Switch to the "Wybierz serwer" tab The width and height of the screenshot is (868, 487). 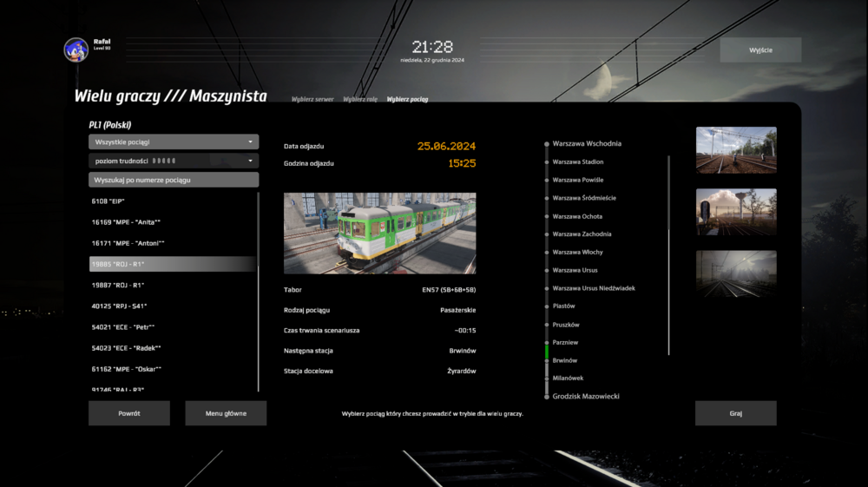[x=312, y=100]
